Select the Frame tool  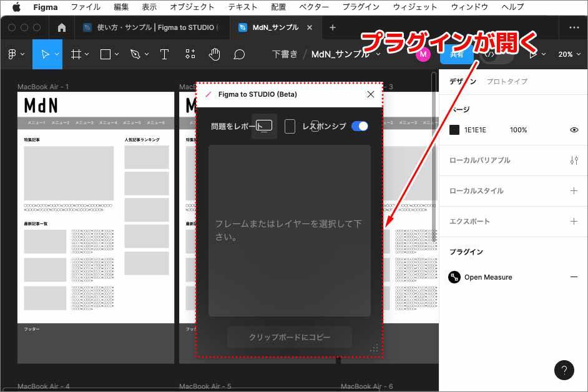click(x=76, y=54)
